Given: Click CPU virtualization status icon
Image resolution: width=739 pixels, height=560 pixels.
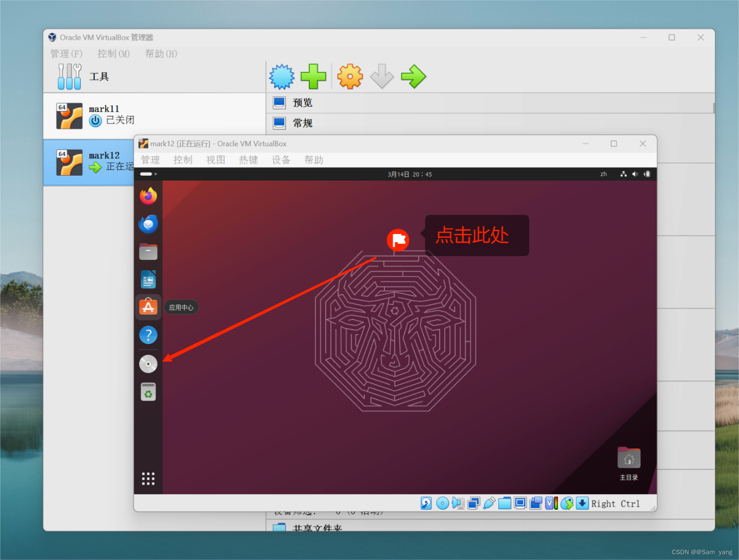Looking at the screenshot, I should (x=551, y=503).
